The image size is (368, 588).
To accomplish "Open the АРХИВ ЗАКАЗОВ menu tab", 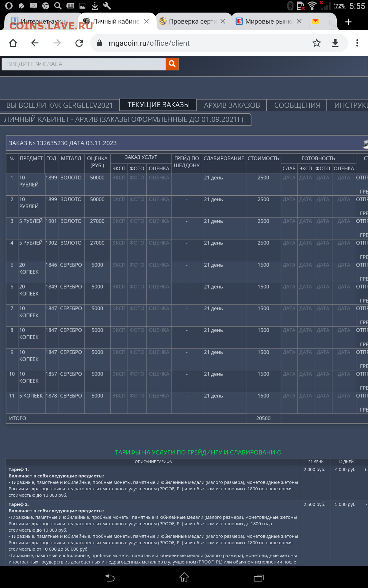I will click(x=232, y=105).
